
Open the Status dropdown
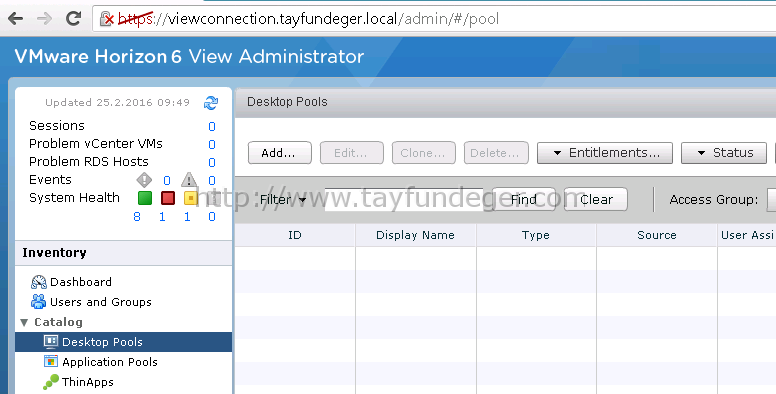point(724,153)
